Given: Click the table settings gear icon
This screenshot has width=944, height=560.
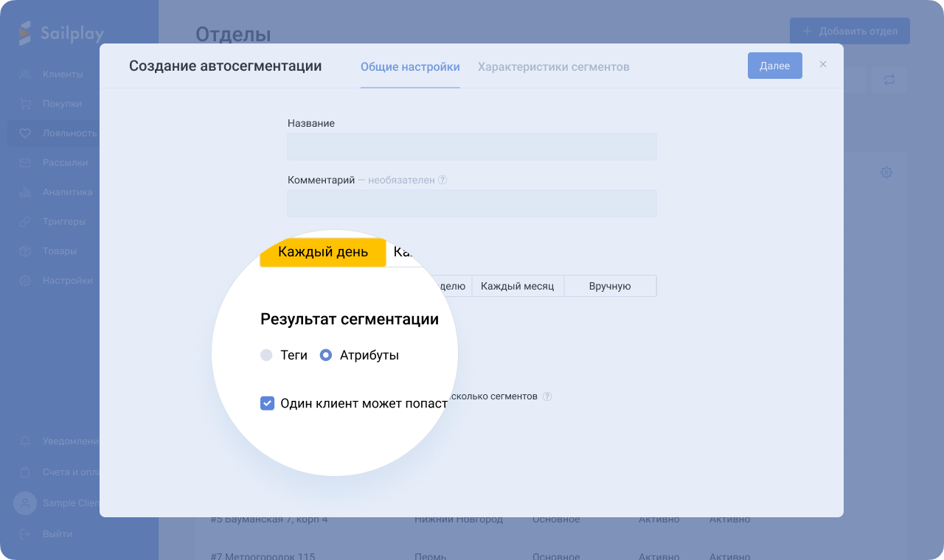Looking at the screenshot, I should point(886,172).
